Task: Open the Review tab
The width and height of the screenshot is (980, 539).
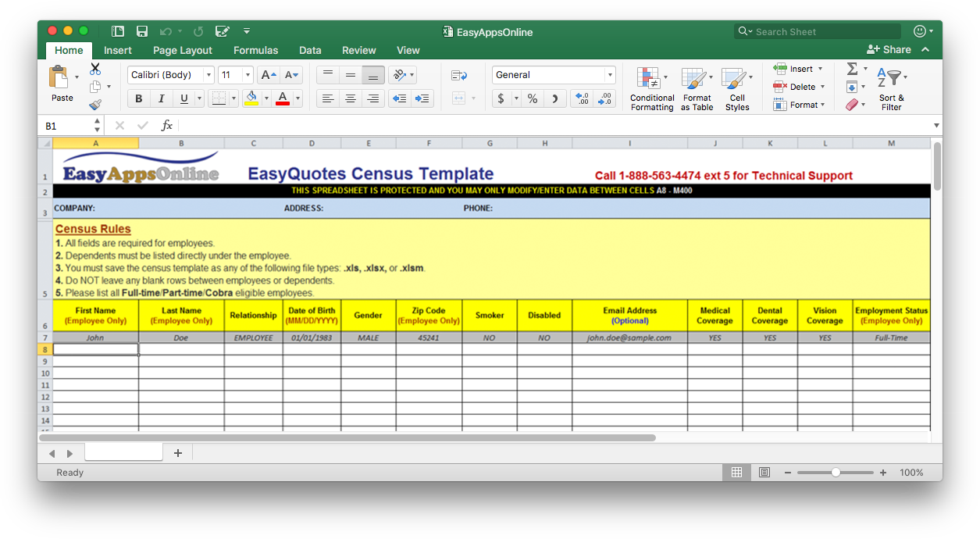Action: click(x=359, y=50)
